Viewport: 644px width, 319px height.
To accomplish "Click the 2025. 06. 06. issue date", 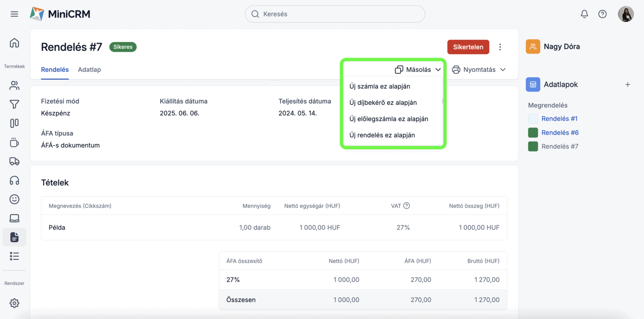I will 179,113.
